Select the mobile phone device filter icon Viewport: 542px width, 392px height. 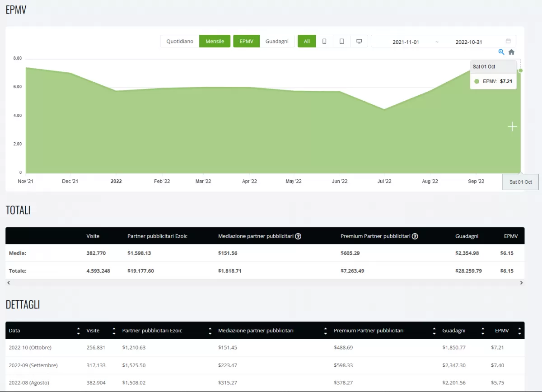point(324,42)
